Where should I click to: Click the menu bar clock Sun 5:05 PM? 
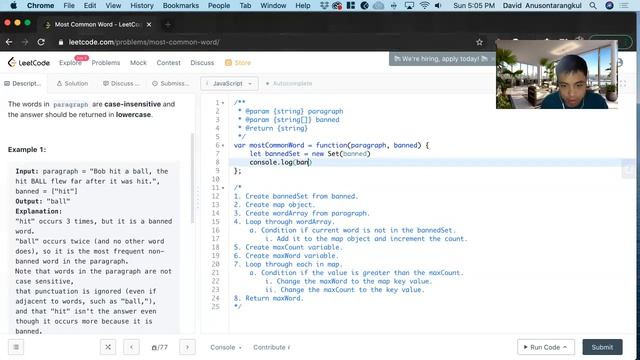click(x=474, y=5)
